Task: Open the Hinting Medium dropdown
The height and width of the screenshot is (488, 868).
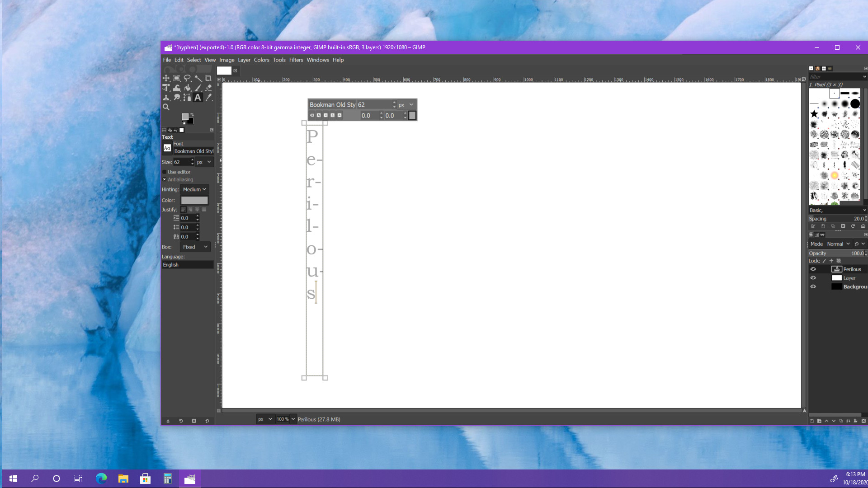Action: click(194, 190)
